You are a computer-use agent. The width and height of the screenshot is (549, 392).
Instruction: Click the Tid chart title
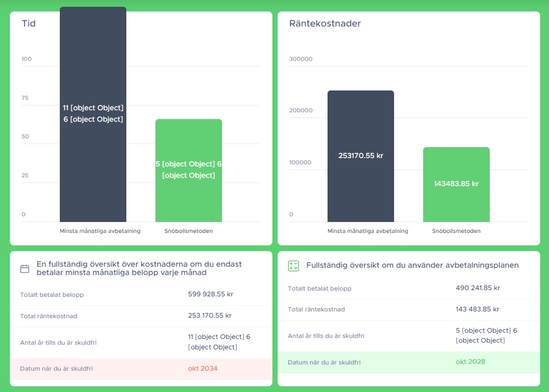(29, 23)
